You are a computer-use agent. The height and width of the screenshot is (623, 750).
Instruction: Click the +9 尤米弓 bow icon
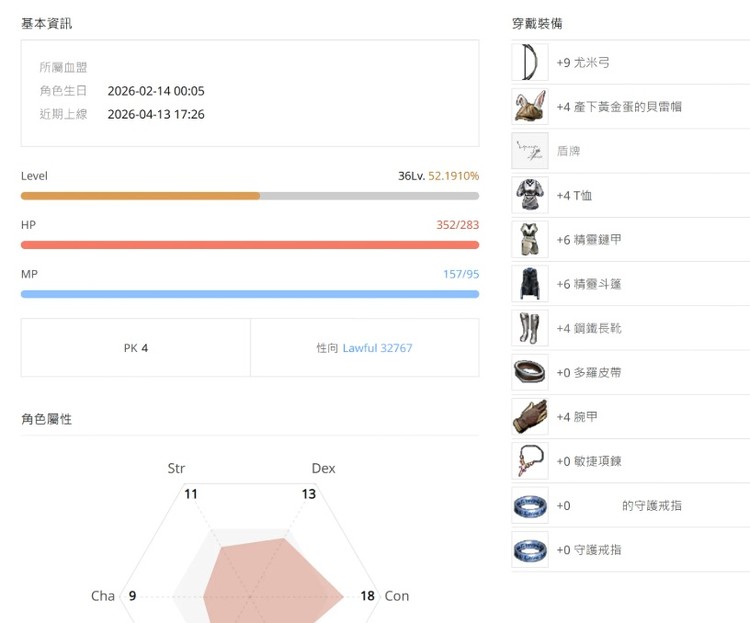[x=530, y=62]
